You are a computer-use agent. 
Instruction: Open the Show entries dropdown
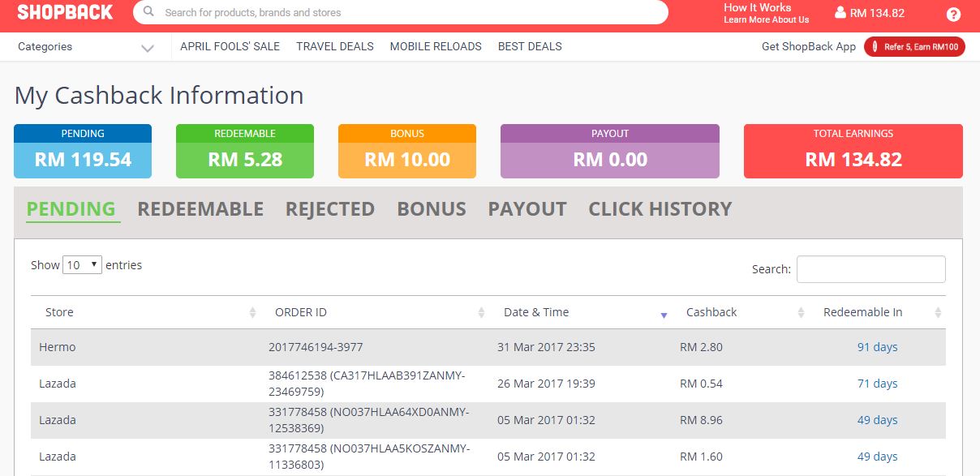(x=83, y=265)
